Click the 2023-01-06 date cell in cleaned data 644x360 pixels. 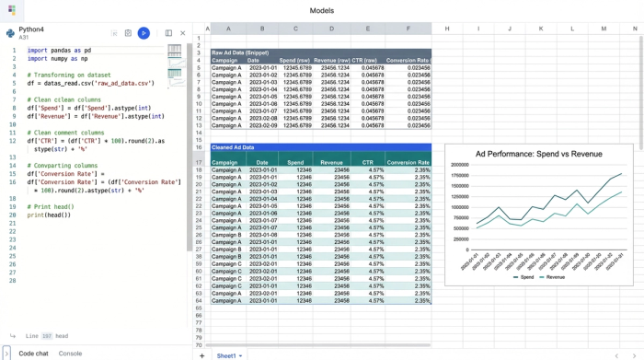coord(263,214)
